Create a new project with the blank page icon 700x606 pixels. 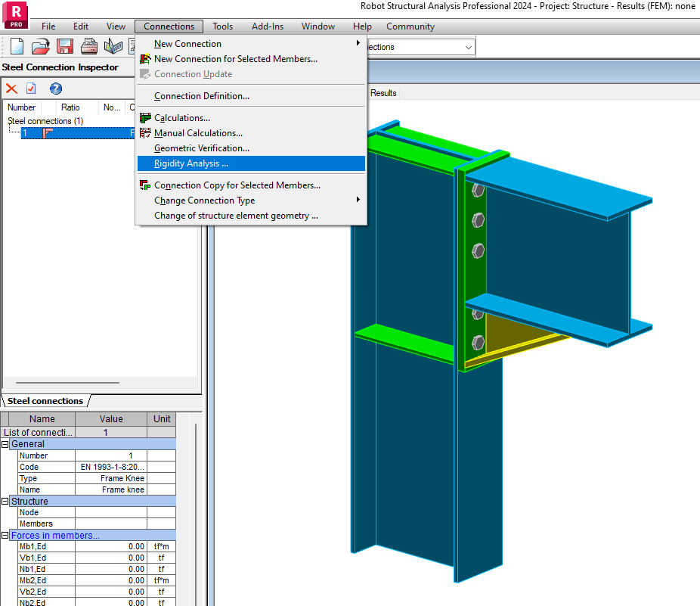click(17, 46)
